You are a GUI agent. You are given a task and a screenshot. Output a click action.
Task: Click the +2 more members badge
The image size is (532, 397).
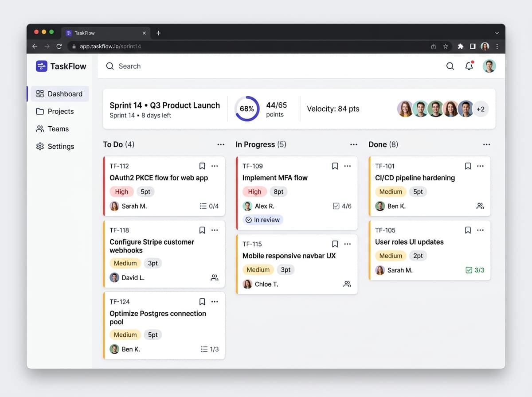[481, 109]
